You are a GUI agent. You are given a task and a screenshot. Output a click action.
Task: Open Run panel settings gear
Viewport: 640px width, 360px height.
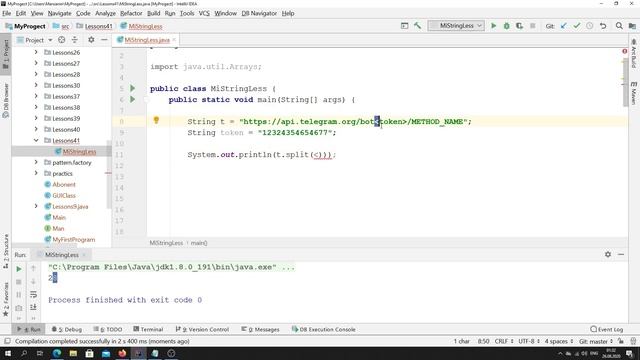tap(608, 254)
